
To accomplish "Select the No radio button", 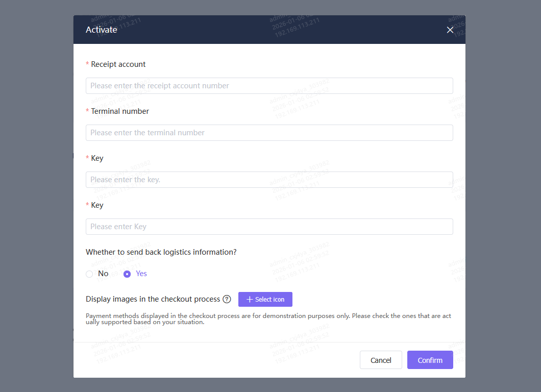I will coord(90,274).
